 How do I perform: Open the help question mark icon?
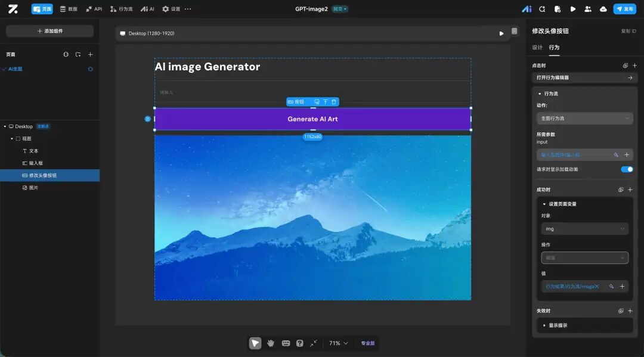point(300,343)
